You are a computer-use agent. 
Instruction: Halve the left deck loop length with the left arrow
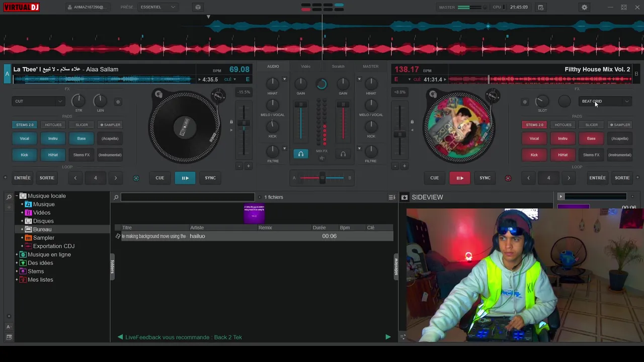point(75,177)
